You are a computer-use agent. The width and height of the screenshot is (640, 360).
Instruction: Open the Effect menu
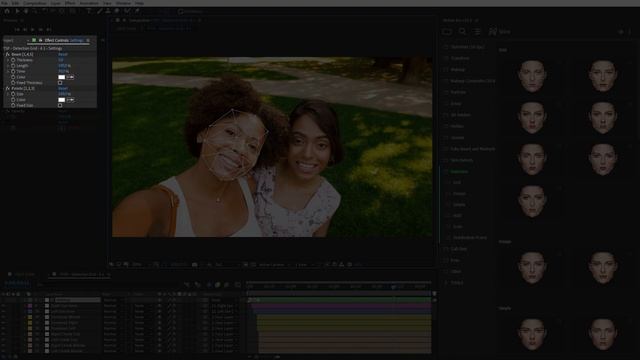70,3
